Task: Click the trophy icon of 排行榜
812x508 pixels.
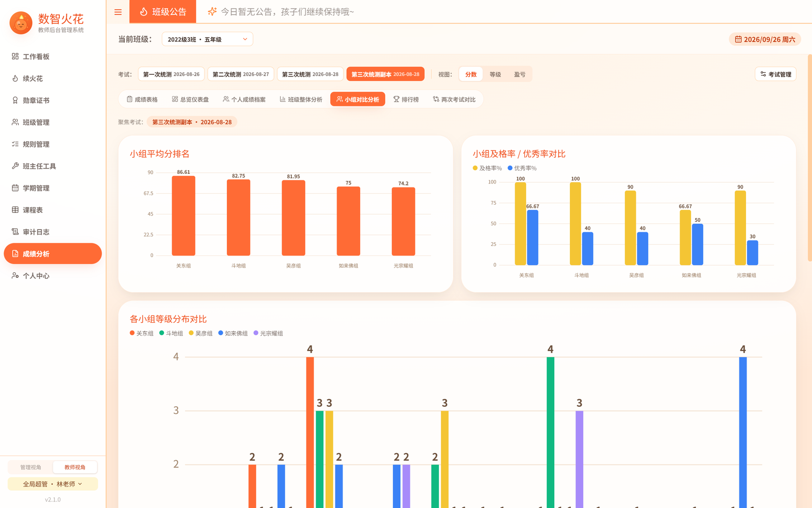Action: (396, 99)
